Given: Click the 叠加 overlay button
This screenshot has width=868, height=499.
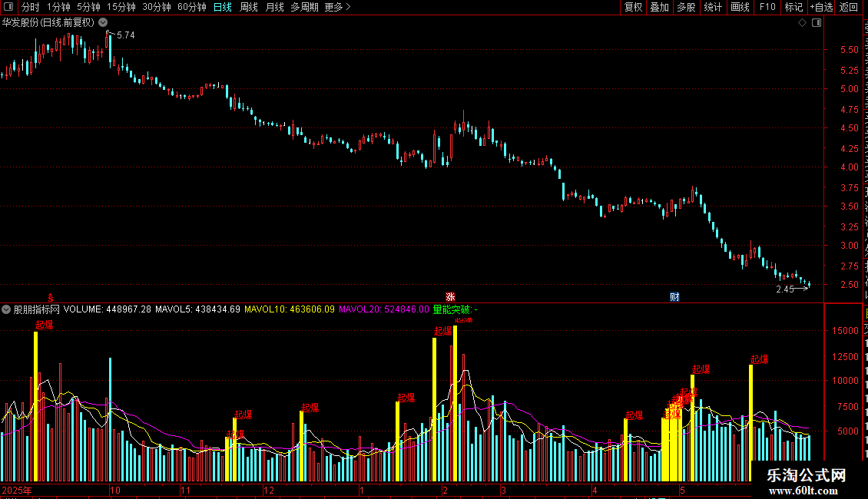Looking at the screenshot, I should (x=659, y=7).
